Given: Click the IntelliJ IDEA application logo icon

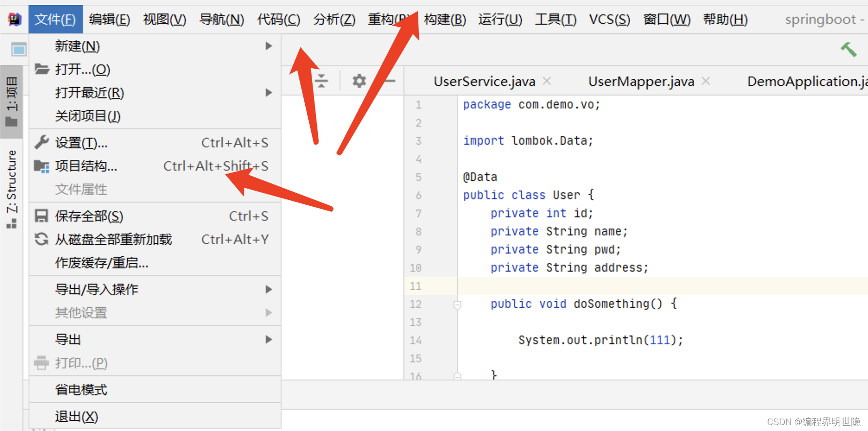Looking at the screenshot, I should tap(15, 20).
